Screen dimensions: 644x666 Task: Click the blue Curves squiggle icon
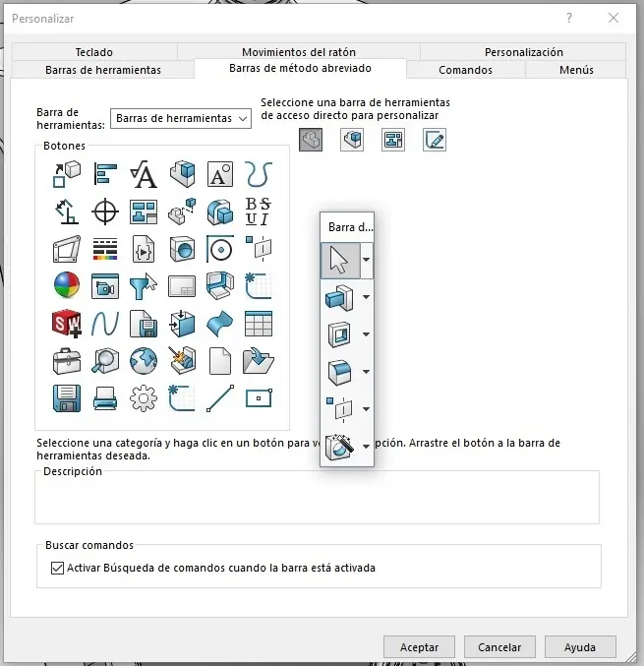[x=259, y=174]
